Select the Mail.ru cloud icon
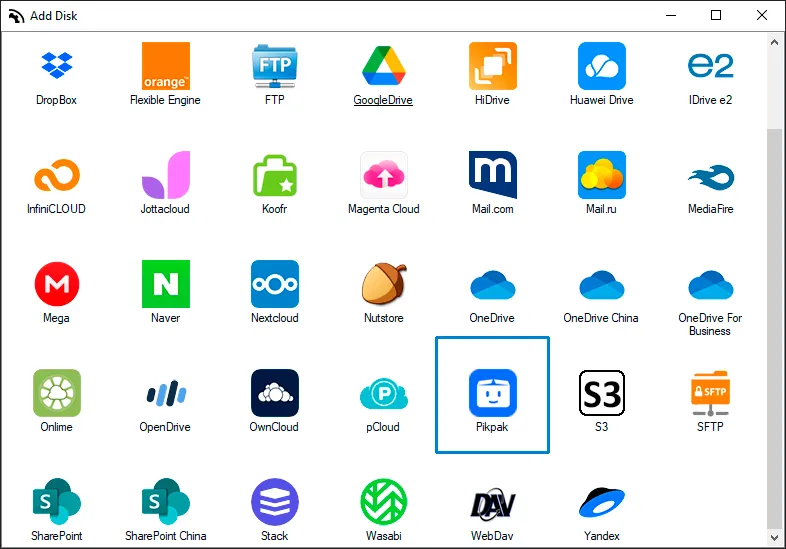The width and height of the screenshot is (786, 549). click(x=602, y=175)
